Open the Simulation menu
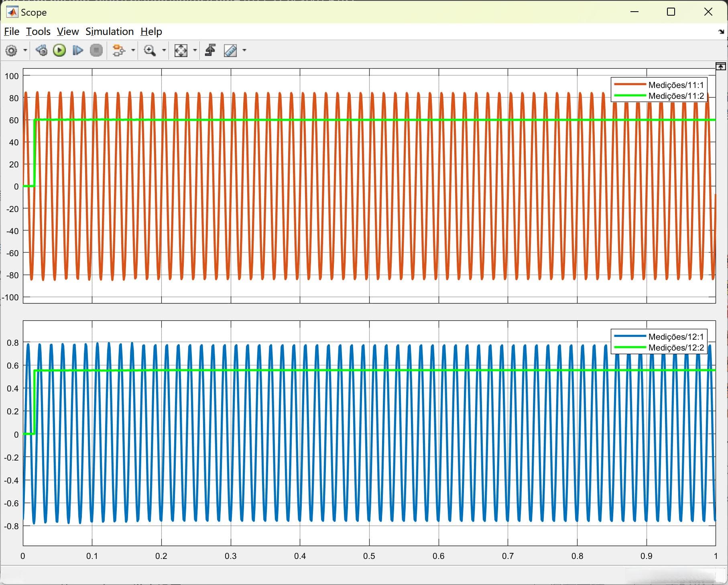Image resolution: width=728 pixels, height=585 pixels. click(110, 31)
